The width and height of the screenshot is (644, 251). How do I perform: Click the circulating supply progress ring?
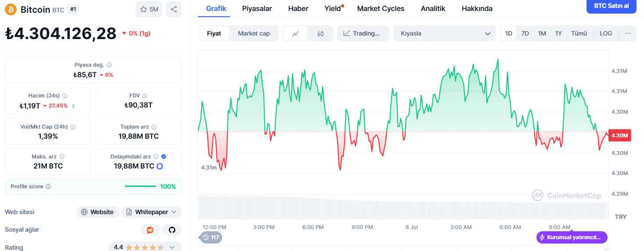pyautogui.click(x=160, y=166)
